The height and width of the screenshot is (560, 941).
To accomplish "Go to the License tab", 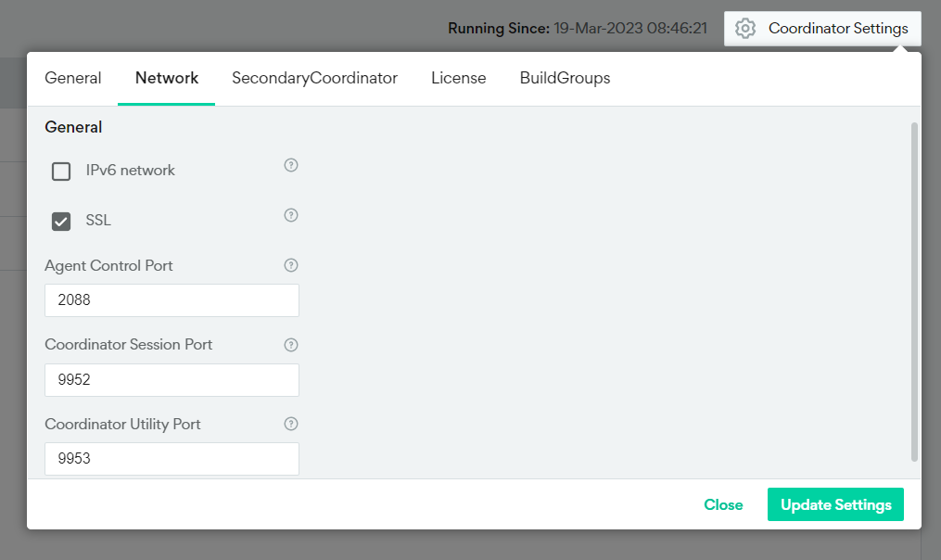I will coord(459,78).
